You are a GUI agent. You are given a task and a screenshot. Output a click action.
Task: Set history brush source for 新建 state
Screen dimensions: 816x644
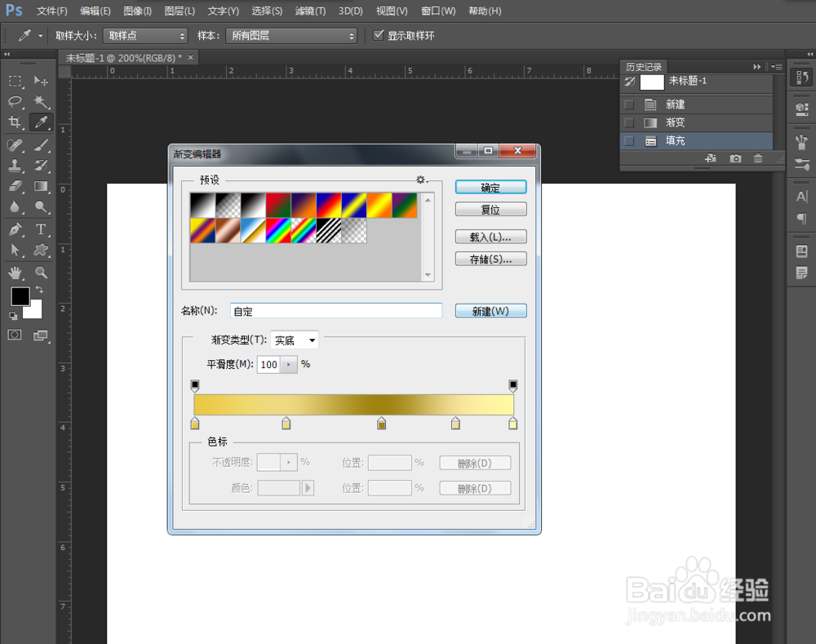tap(629, 104)
